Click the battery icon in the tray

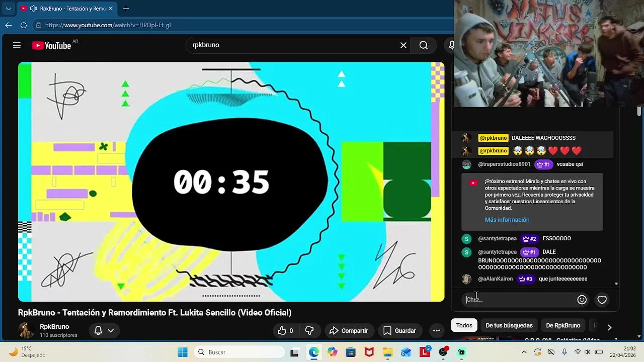599,352
